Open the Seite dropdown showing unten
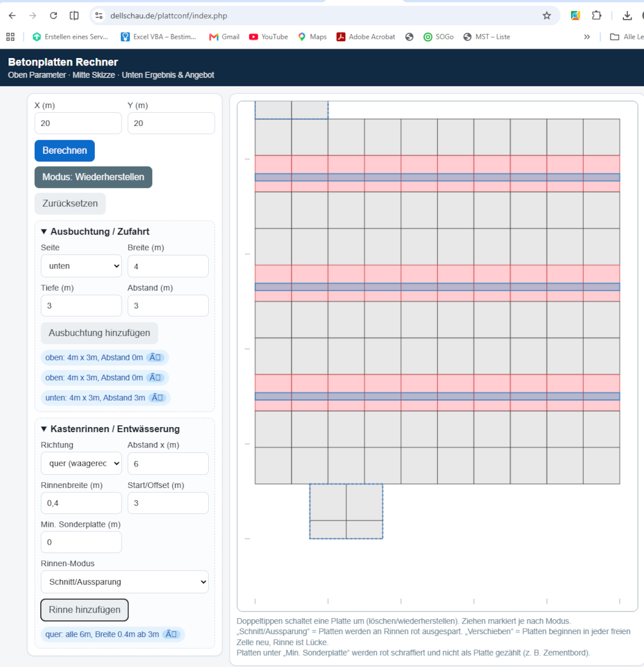This screenshot has width=644, height=667. tap(81, 266)
